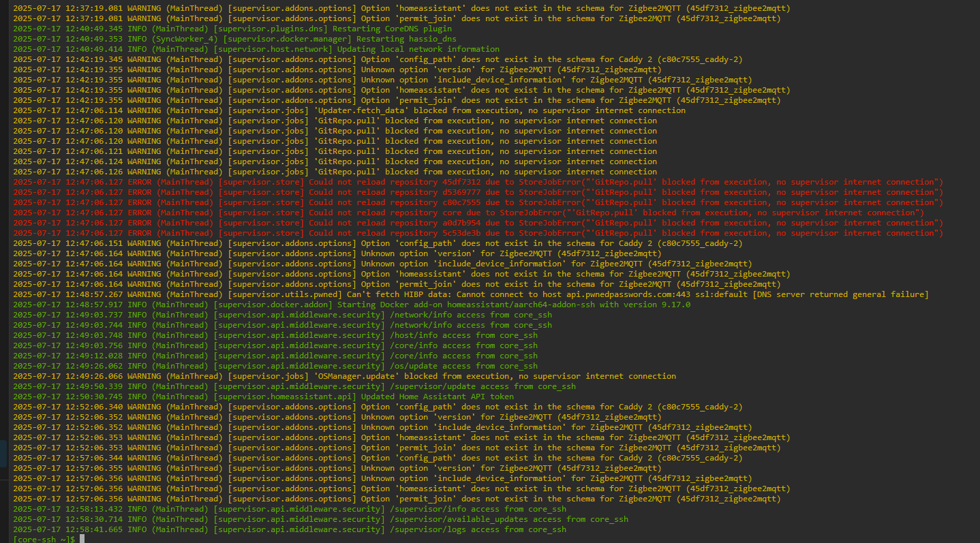
Task: Select the 12:47:06.164 'homeassistant' option warning
Action: click(x=402, y=274)
